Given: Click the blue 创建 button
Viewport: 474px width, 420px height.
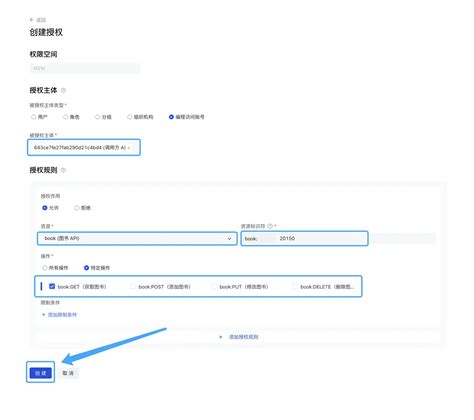Looking at the screenshot, I should coord(41,373).
